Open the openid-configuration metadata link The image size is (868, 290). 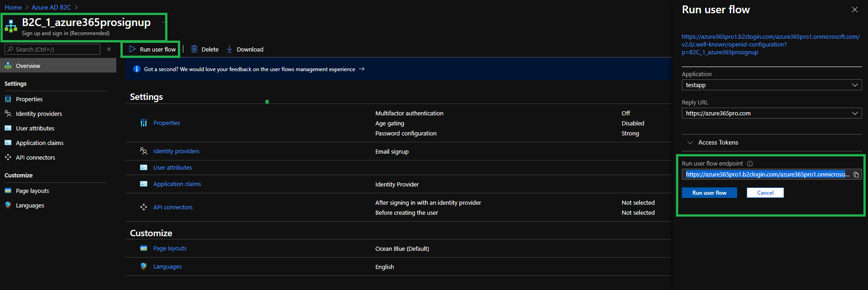click(771, 44)
